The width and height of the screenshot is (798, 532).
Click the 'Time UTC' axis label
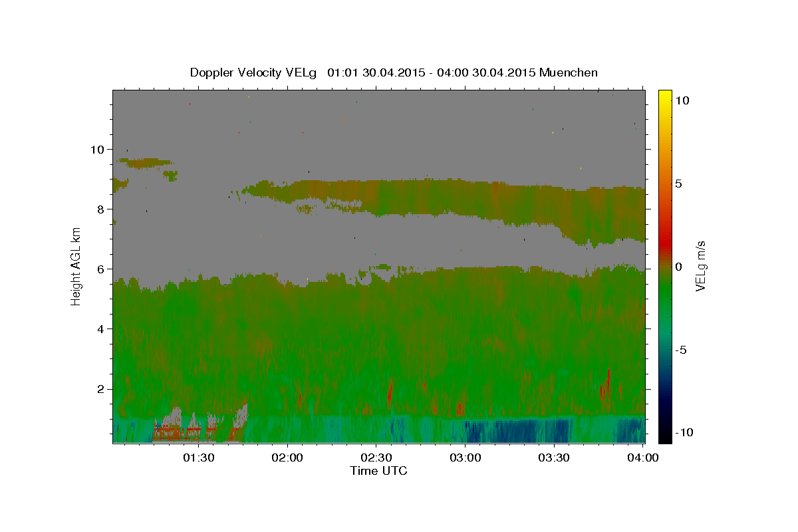(x=378, y=471)
